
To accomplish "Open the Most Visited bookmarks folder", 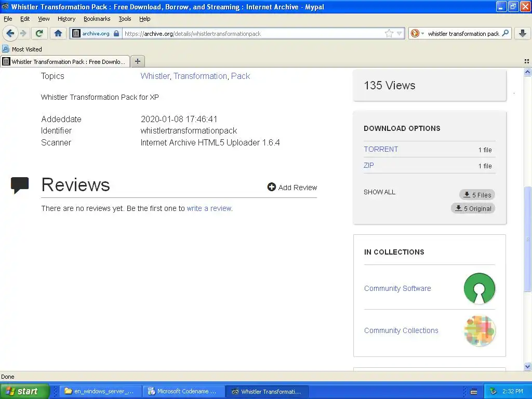I will [22, 49].
